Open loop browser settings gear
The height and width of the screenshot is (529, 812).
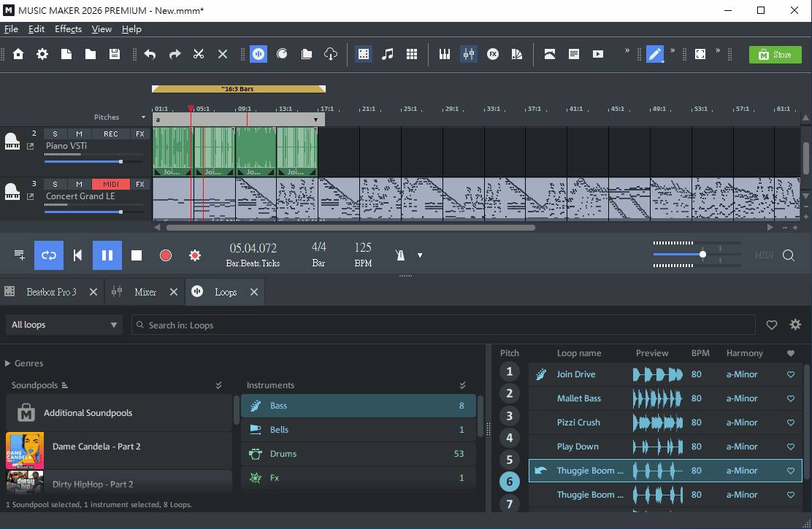point(795,325)
